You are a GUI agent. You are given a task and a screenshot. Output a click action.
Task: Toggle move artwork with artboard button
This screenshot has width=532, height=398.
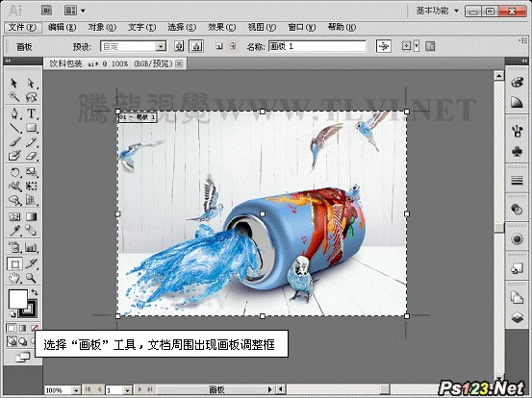(x=384, y=46)
